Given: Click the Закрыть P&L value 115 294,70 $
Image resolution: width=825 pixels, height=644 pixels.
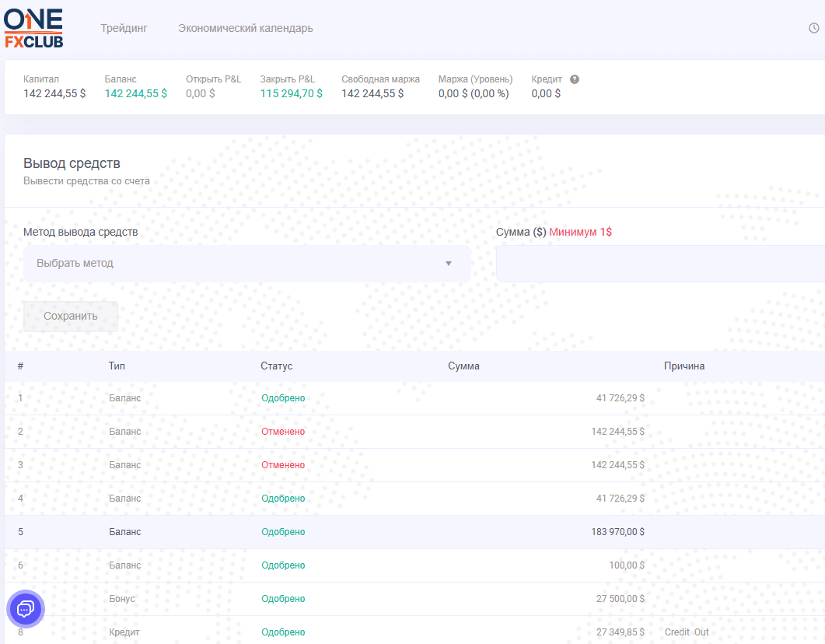Looking at the screenshot, I should pos(291,94).
